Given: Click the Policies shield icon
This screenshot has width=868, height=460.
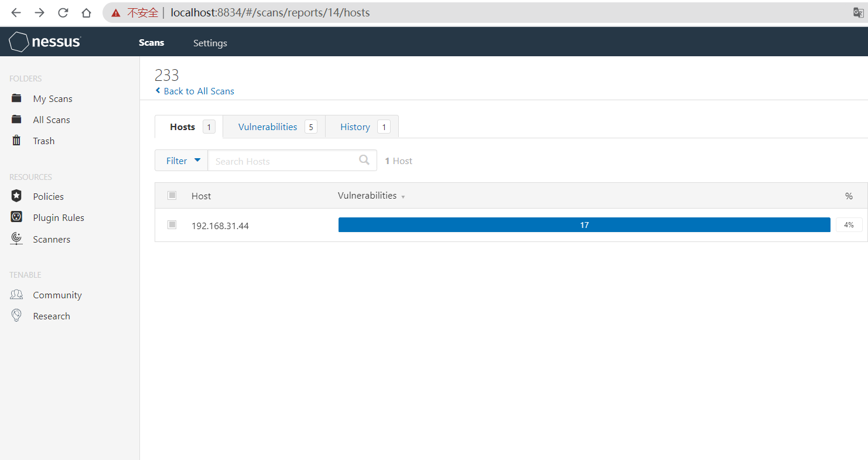Looking at the screenshot, I should (16, 196).
